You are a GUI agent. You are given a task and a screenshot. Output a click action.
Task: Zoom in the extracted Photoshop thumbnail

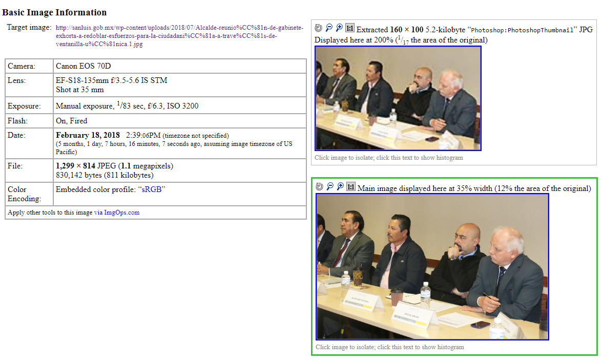(339, 28)
